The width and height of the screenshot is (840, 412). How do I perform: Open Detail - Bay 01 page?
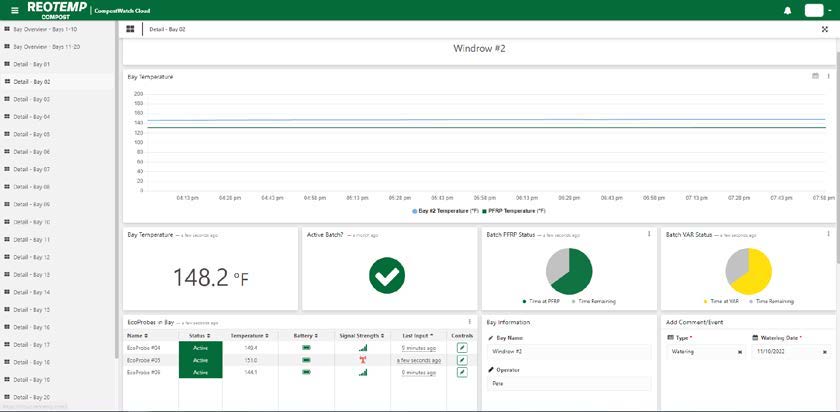tap(32, 64)
